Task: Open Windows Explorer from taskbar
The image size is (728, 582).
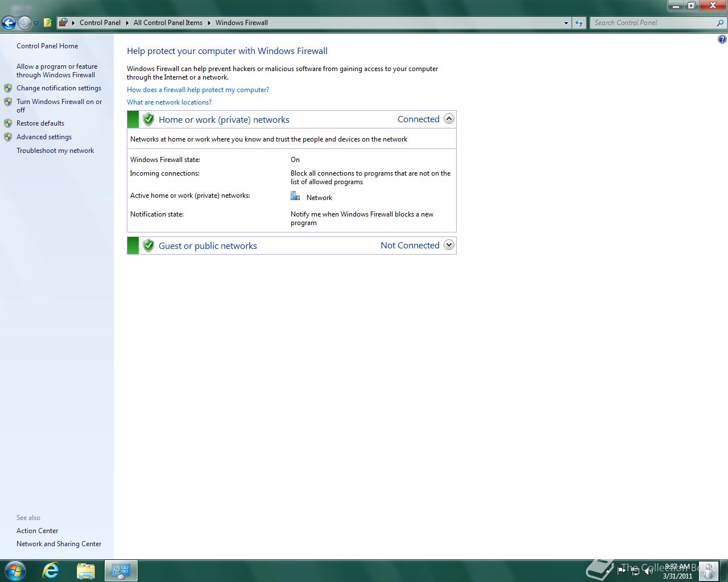Action: pyautogui.click(x=85, y=571)
